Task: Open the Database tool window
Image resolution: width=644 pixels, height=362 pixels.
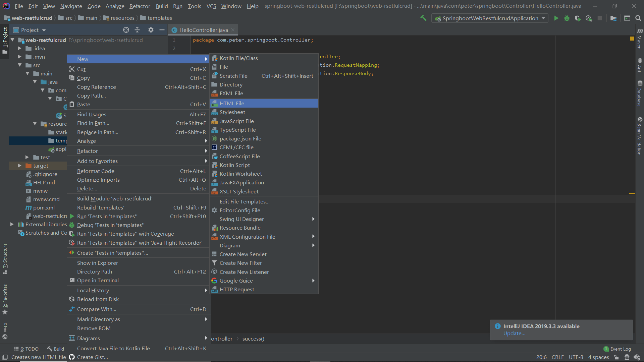Action: 640,96
